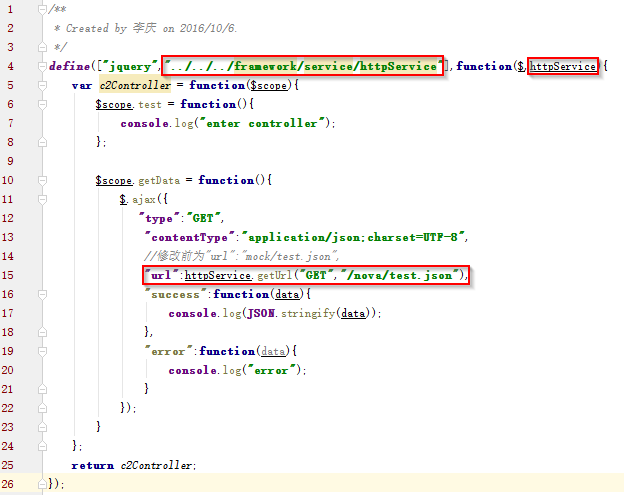624x495 pixels.
Task: Click the "contentType" key
Action: point(190,238)
